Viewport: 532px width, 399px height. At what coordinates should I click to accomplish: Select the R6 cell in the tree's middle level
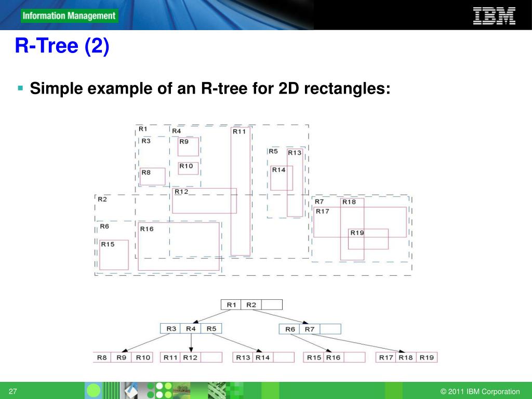(290, 329)
